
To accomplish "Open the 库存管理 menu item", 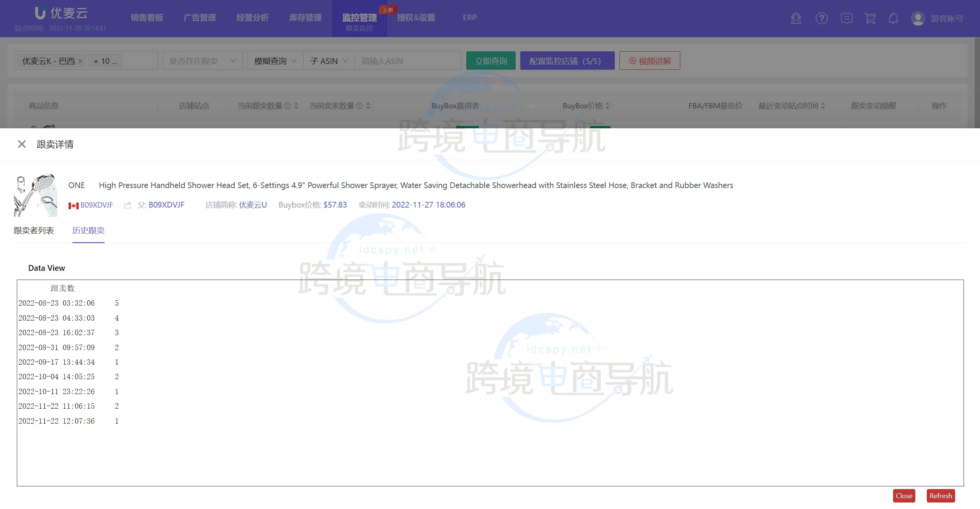I will click(x=305, y=17).
